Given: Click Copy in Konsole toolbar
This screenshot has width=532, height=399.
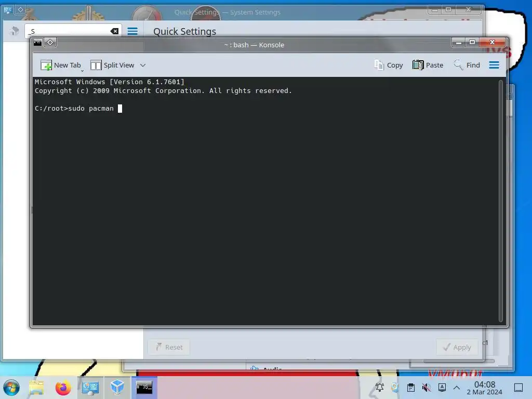Looking at the screenshot, I should (x=389, y=65).
